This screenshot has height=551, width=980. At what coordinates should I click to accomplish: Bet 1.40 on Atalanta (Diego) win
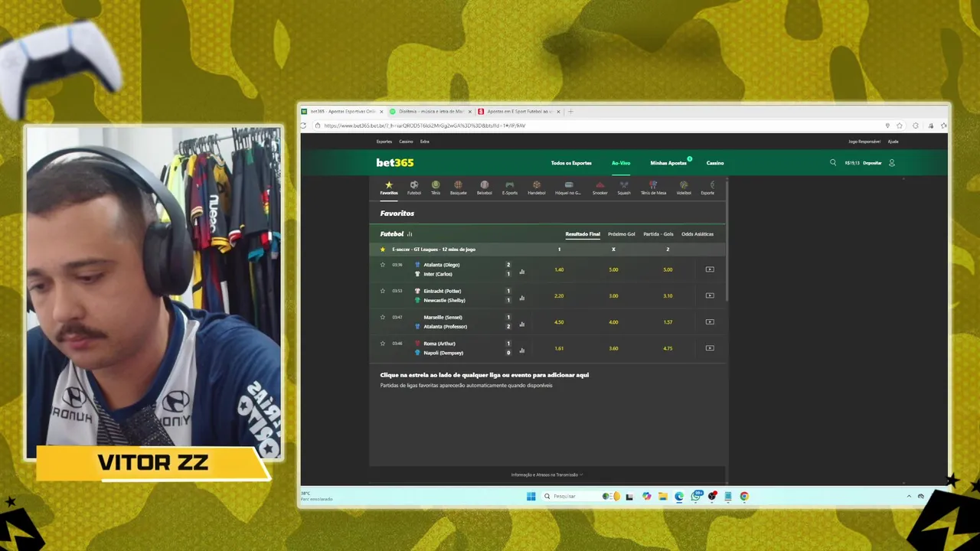coord(559,269)
